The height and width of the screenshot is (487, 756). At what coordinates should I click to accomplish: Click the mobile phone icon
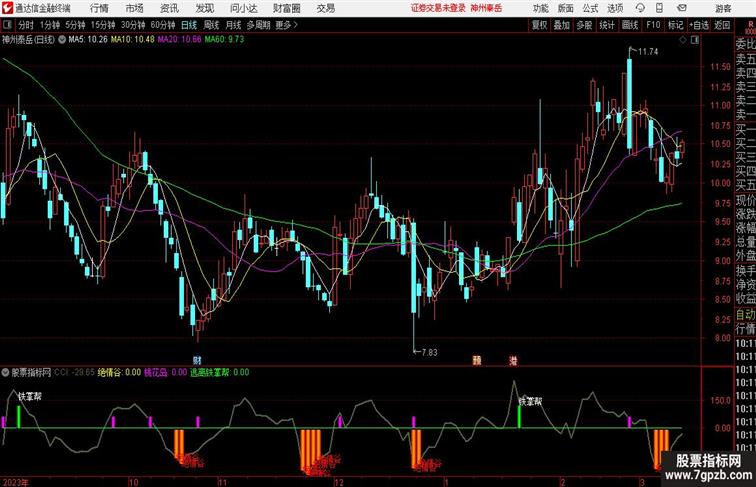tap(660, 8)
